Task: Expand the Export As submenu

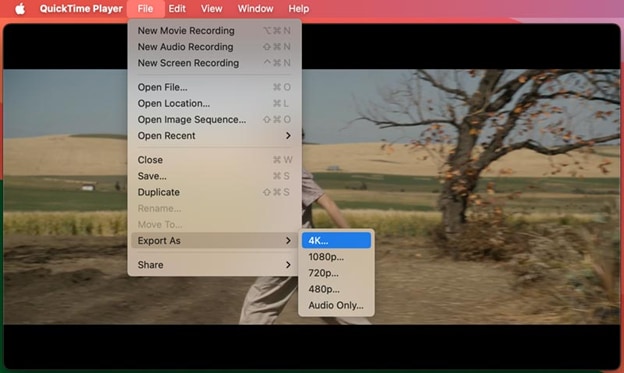Action: coord(214,240)
